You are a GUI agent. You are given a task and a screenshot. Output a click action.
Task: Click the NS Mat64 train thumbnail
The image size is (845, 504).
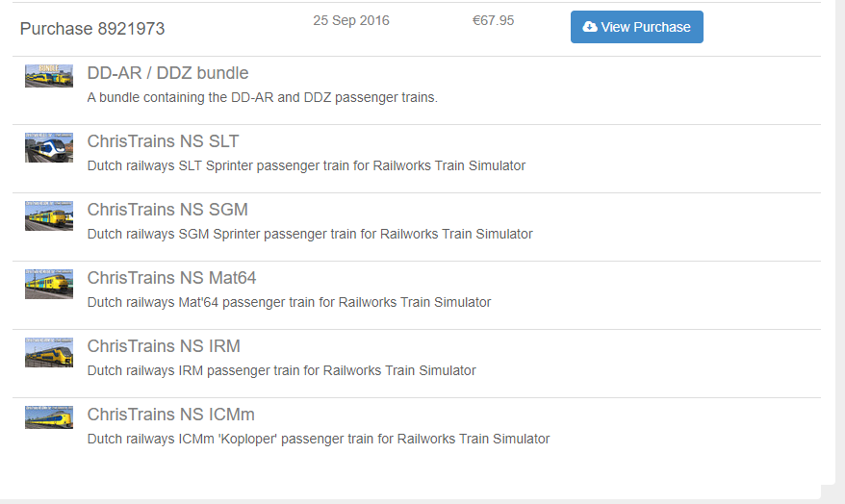tap(49, 284)
